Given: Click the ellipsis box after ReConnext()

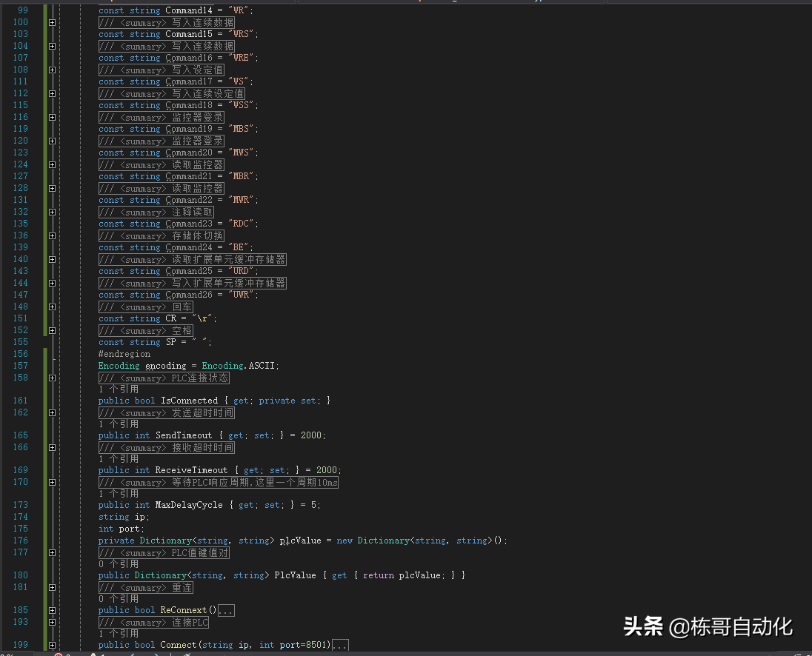Looking at the screenshot, I should pyautogui.click(x=227, y=611).
